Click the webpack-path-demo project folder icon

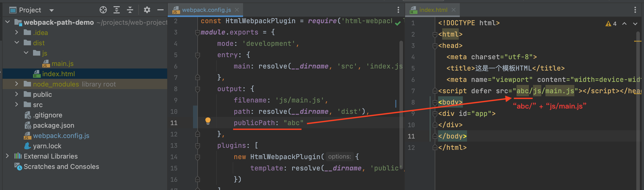[18, 22]
